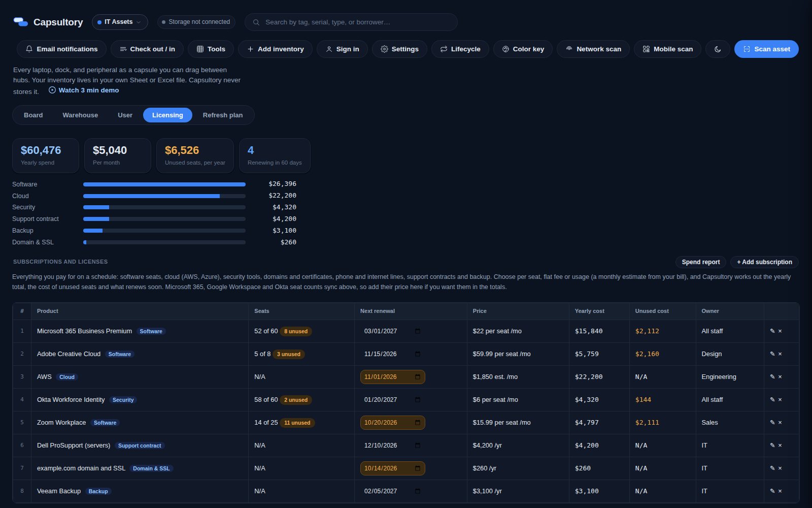Click the Add inventory button
This screenshot has width=812, height=508.
(x=275, y=49)
